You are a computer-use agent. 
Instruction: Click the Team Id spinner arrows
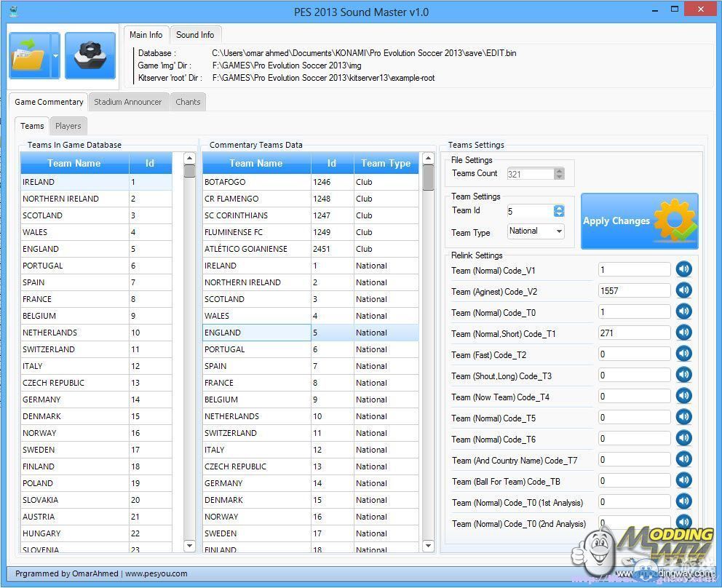pos(559,211)
